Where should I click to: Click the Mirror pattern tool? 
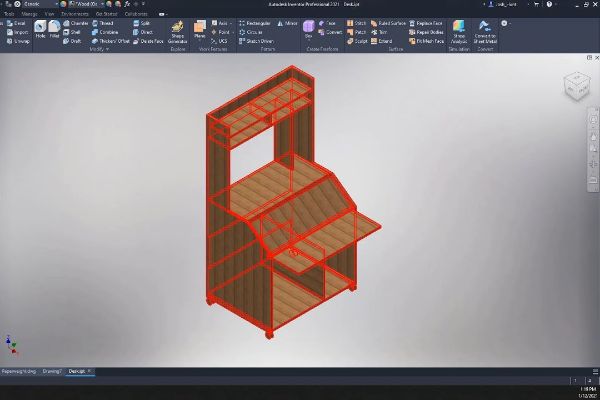288,22
